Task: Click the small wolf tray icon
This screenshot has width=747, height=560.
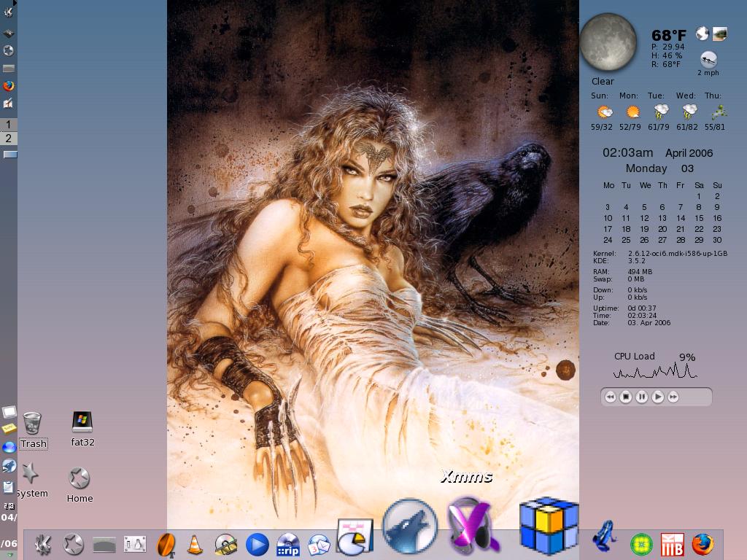Action: [9, 466]
